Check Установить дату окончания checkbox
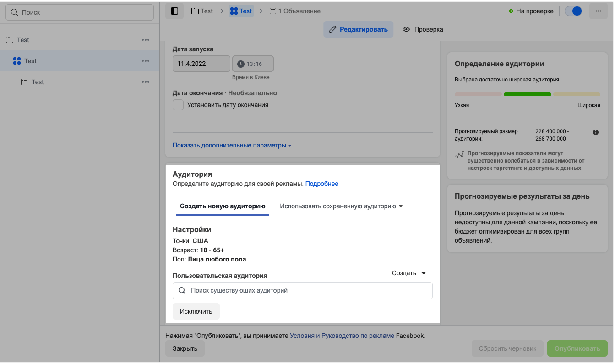615x364 pixels. (x=178, y=105)
